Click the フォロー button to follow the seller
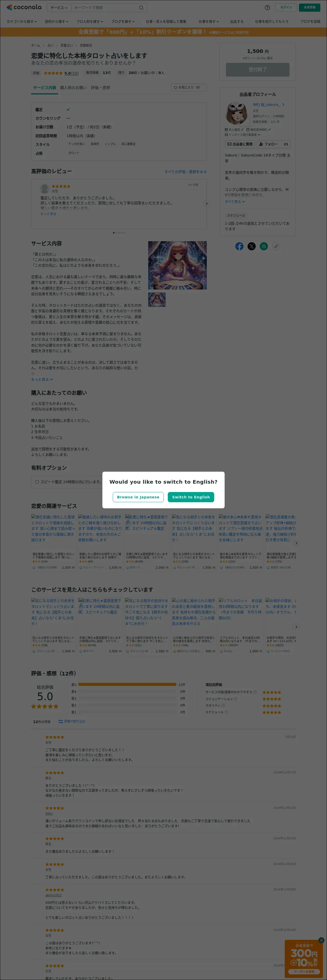This screenshot has width=327, height=980. 274,144
